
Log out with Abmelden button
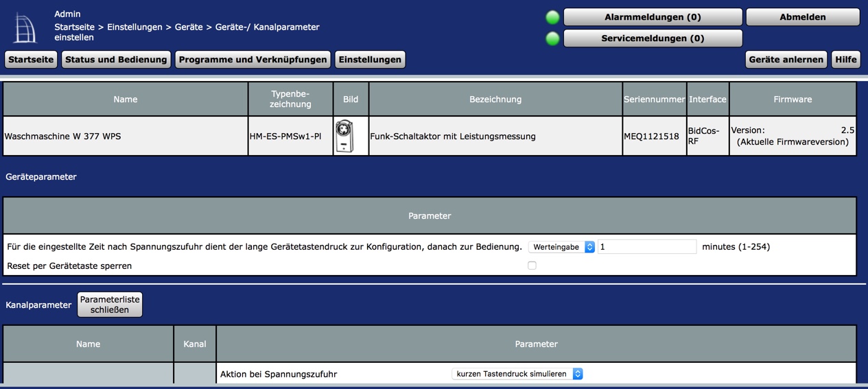803,17
